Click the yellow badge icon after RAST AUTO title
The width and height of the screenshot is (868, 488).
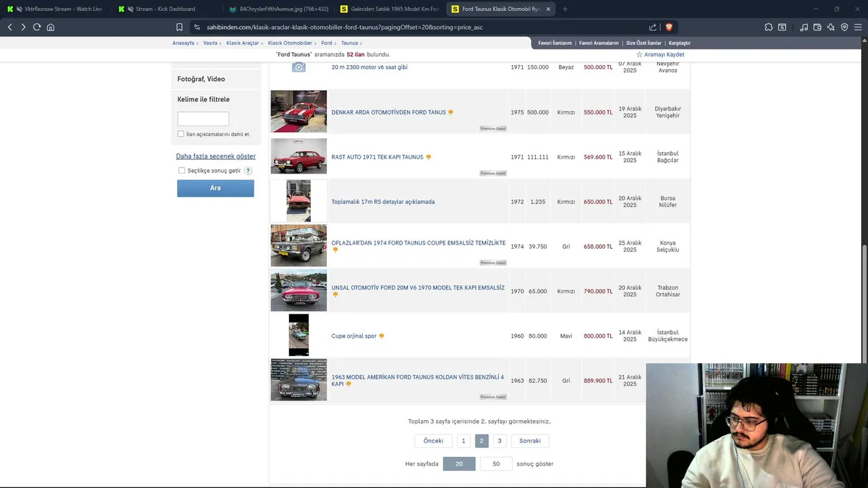[x=429, y=157]
